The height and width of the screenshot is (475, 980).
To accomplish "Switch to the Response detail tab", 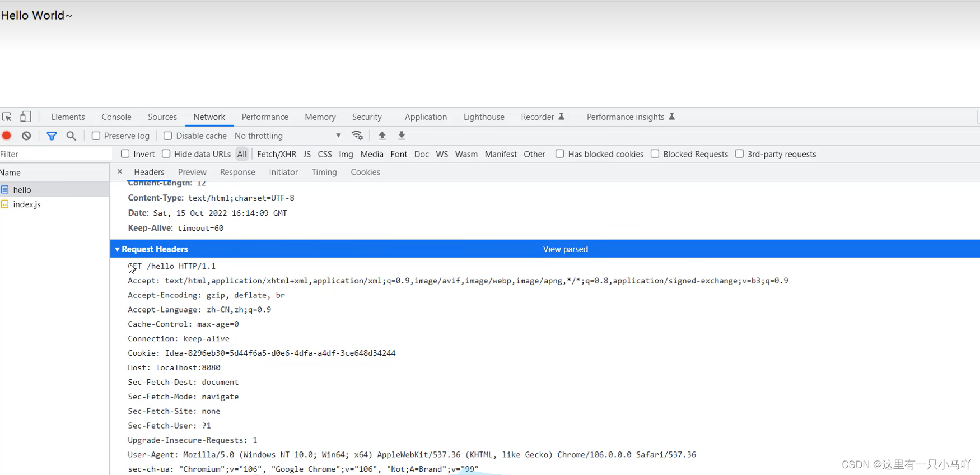I will coord(237,172).
